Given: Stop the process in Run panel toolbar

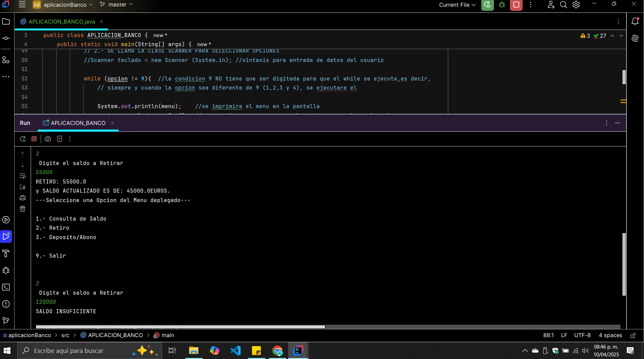Looking at the screenshot, I should (x=34, y=139).
